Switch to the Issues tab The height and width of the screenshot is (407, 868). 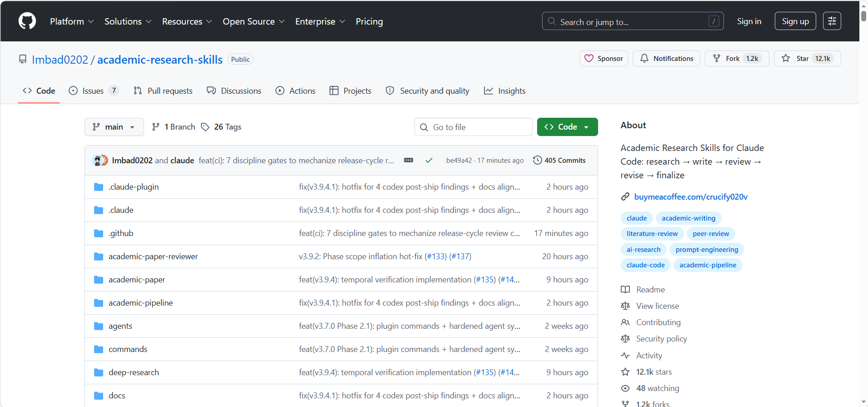94,91
